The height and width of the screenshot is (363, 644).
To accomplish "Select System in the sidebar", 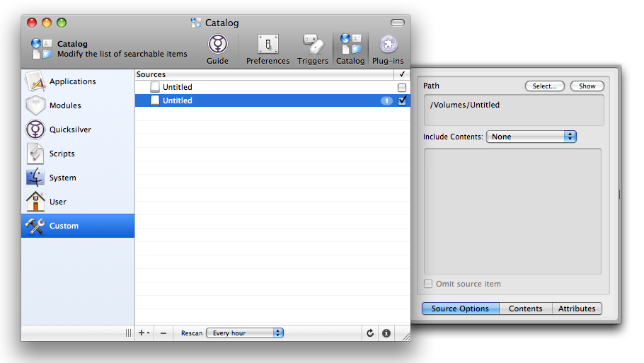I will pos(78,178).
